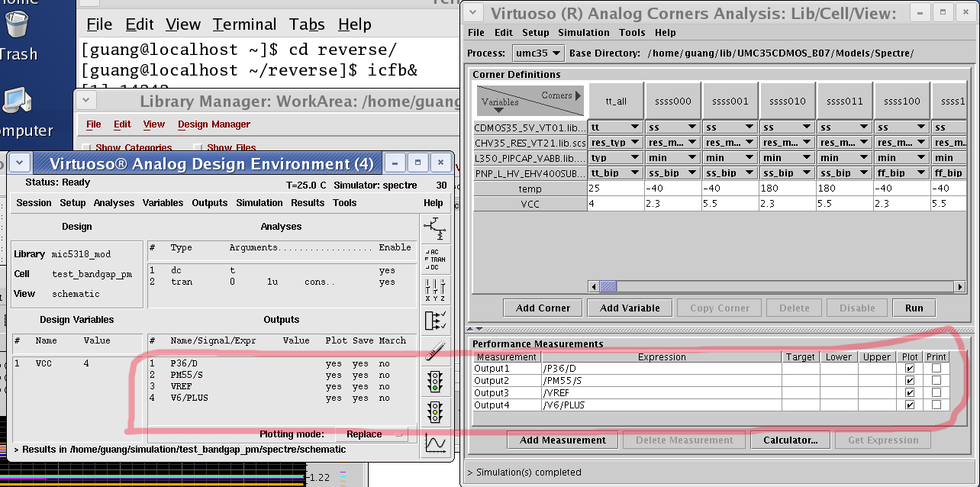Enable Print checkbox for Output3
Image resolution: width=980 pixels, height=487 pixels.
[x=936, y=393]
